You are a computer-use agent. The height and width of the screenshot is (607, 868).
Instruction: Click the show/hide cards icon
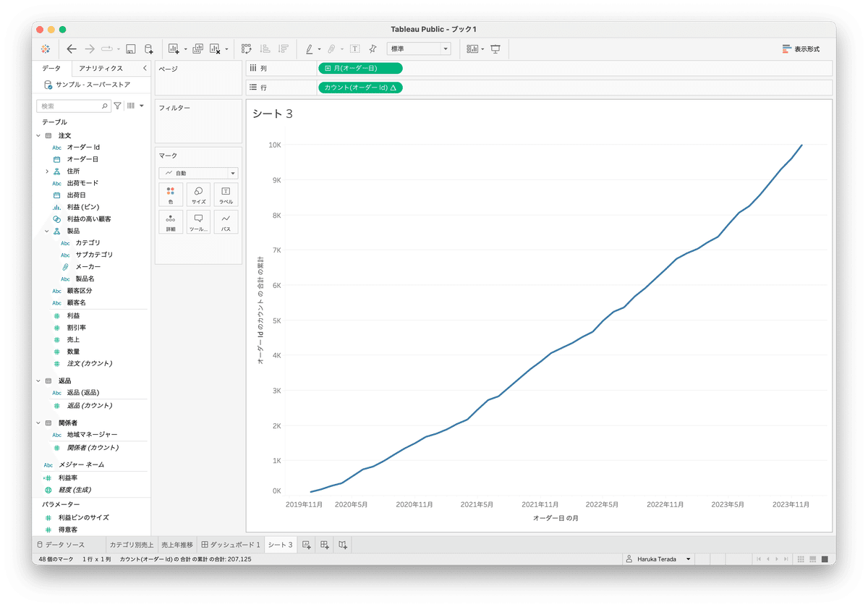[473, 49]
